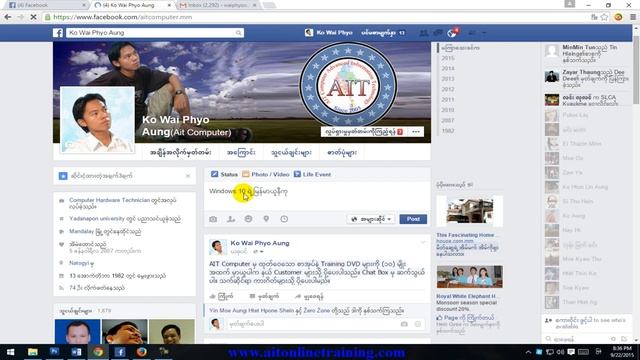Open the Photos tab under the cover photo

(342, 152)
